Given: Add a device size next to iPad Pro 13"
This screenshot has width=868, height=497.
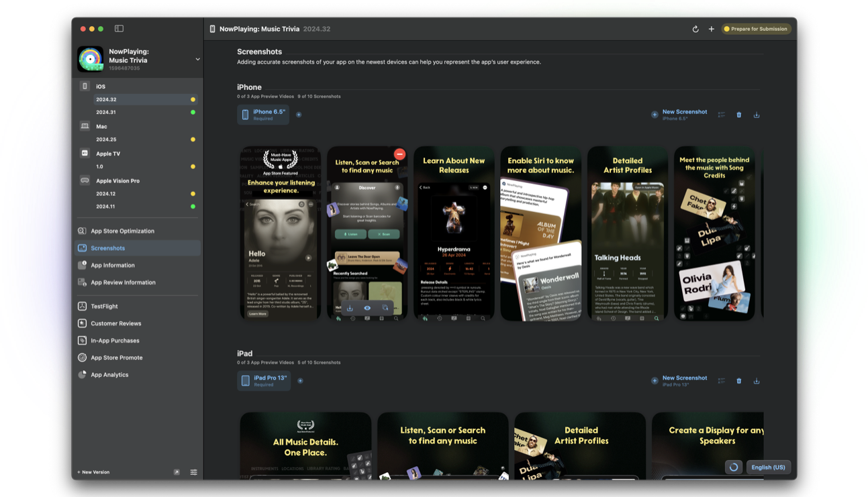Looking at the screenshot, I should [300, 381].
